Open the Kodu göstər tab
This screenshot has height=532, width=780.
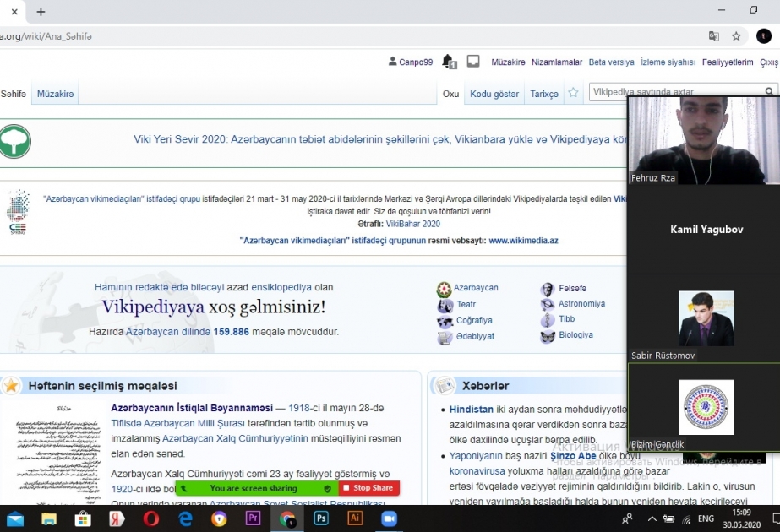coord(494,94)
